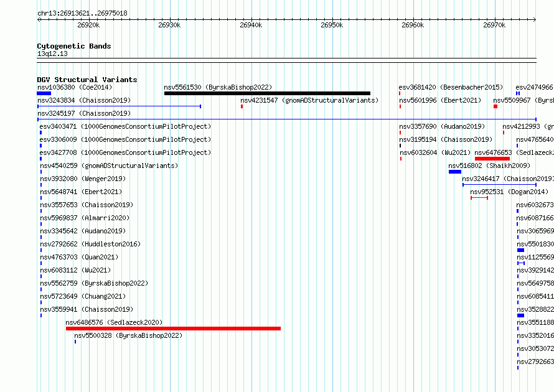Image resolution: width=554 pixels, height=392 pixels.
Task: Select the 13q12.13 band label
Action: tap(52, 54)
